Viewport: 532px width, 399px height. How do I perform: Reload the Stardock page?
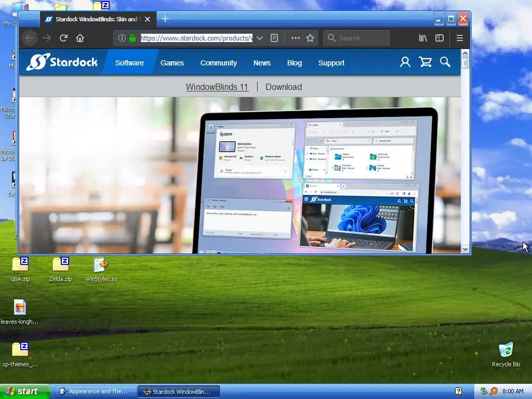(x=63, y=38)
